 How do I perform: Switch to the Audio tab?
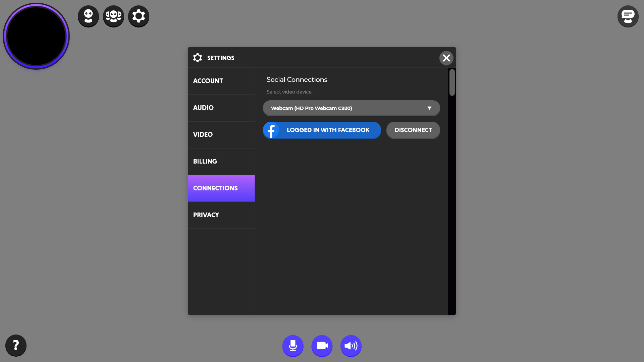(221, 108)
